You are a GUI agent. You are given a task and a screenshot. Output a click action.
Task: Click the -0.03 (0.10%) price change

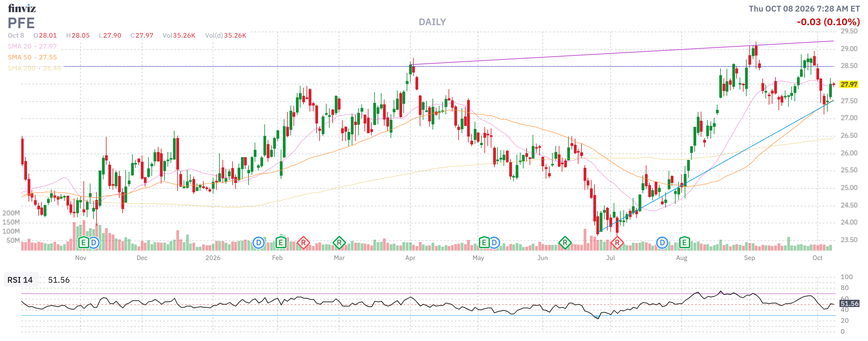click(828, 22)
